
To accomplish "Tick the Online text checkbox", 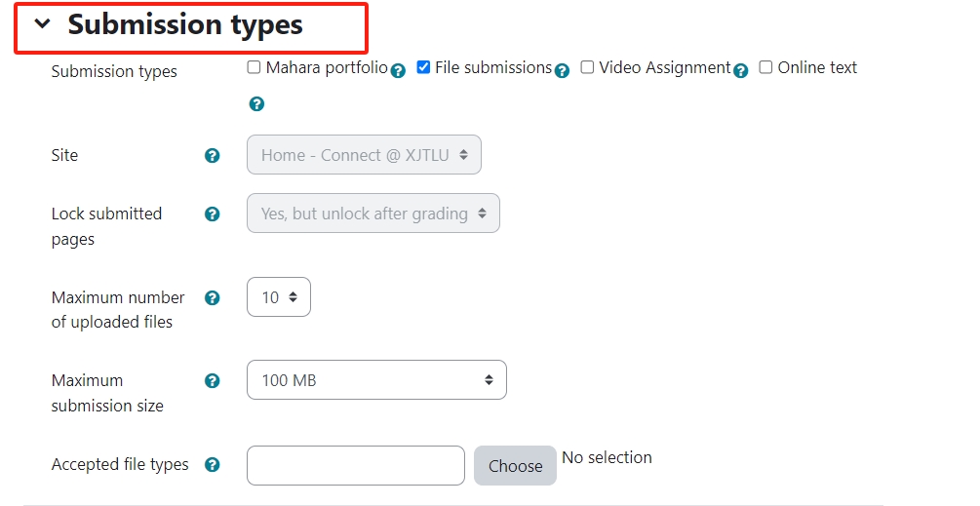I will pos(765,67).
